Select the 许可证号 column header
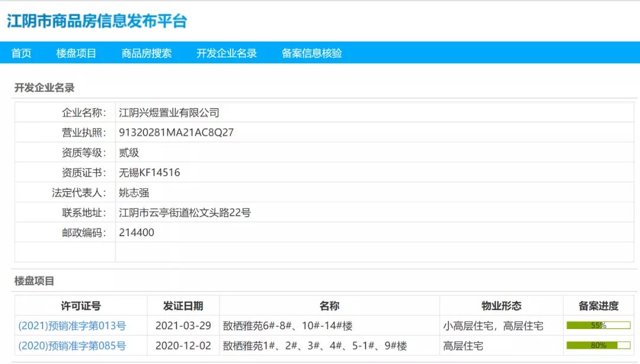The height and width of the screenshot is (364, 640). tap(80, 305)
